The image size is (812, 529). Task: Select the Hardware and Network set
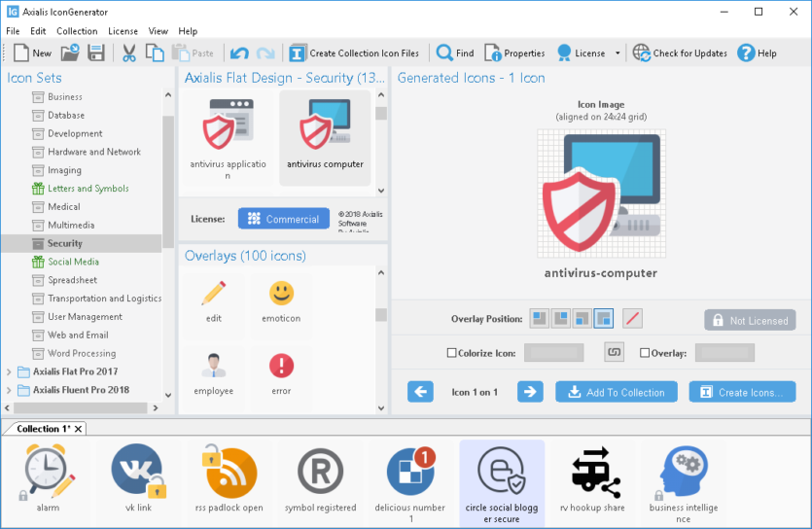pos(93,152)
